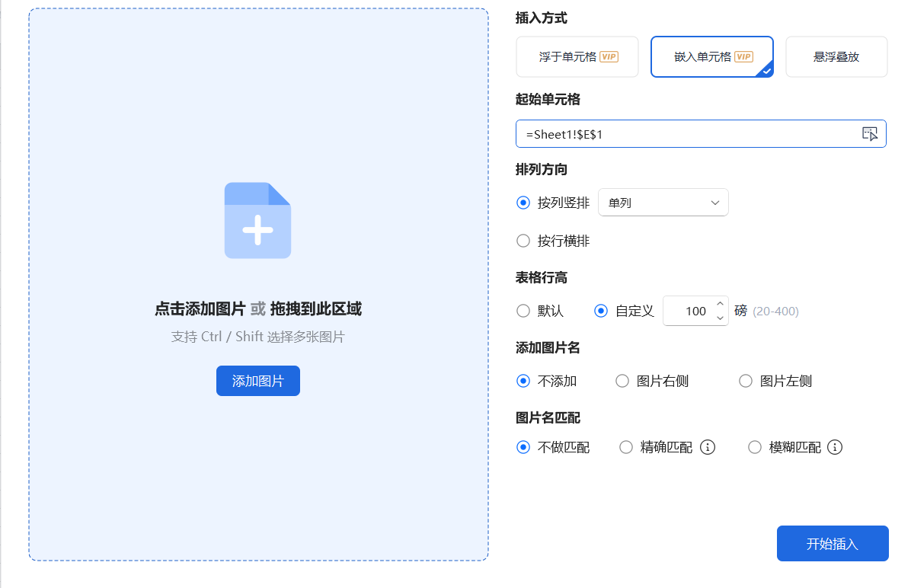911x588 pixels.
Task: Select 不做匹配 matching option
Action: tap(523, 447)
